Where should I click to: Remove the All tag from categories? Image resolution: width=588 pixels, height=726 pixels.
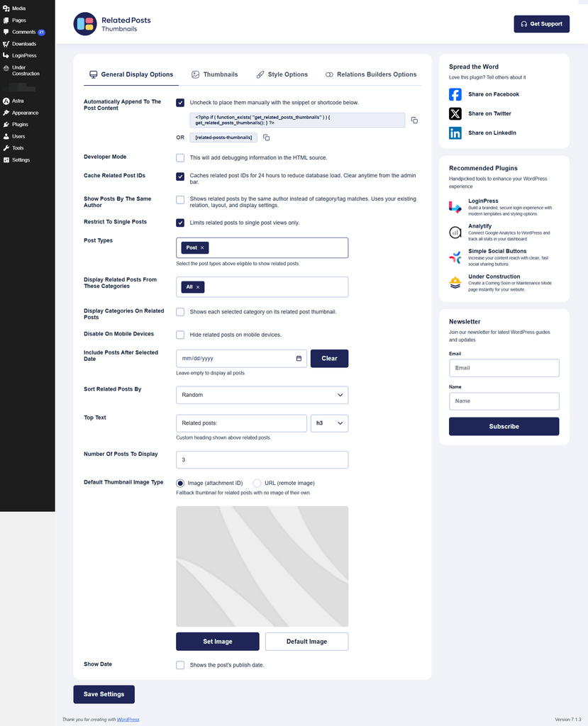click(198, 287)
